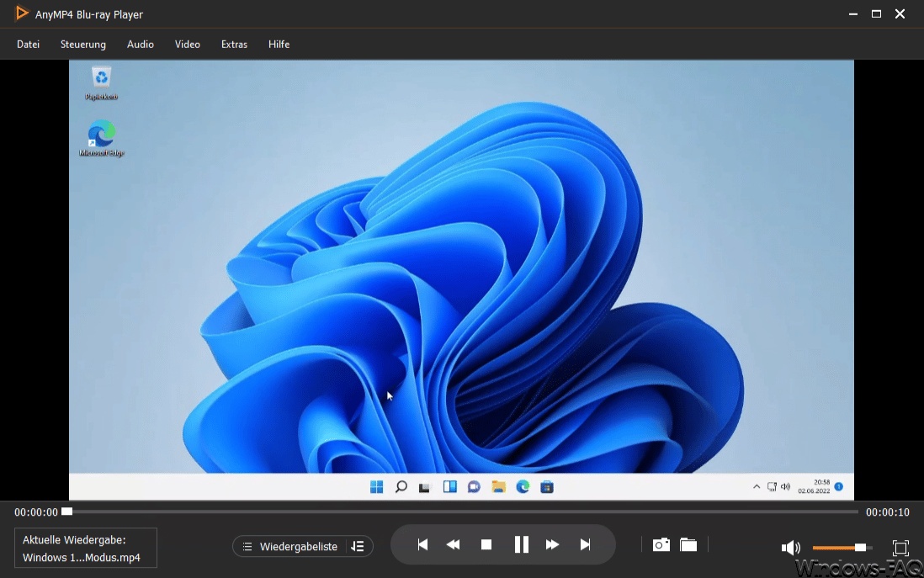Click the Task View icon in video

(x=425, y=487)
